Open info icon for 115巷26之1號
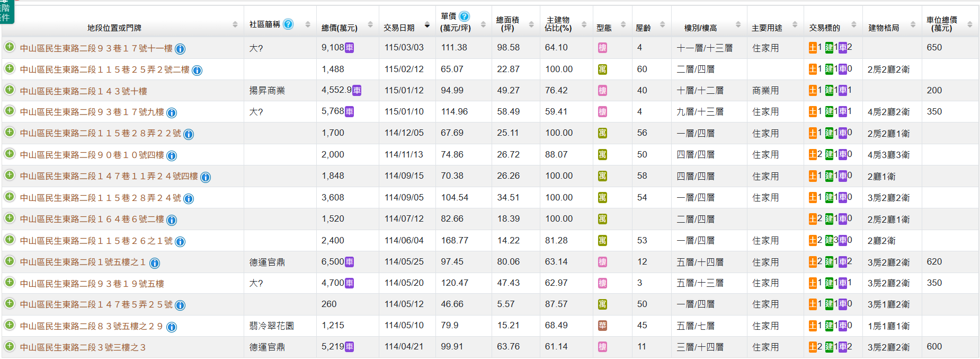980x359 pixels. pyautogui.click(x=180, y=242)
